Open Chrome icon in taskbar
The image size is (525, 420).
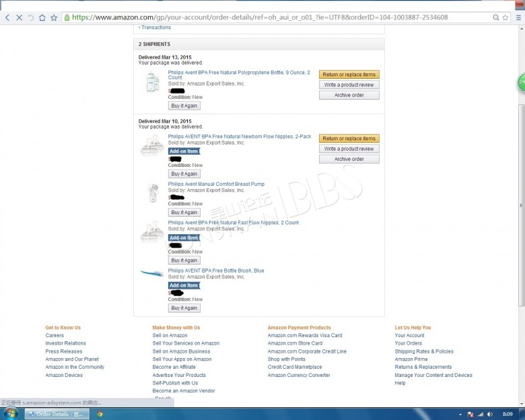[x=100, y=414]
